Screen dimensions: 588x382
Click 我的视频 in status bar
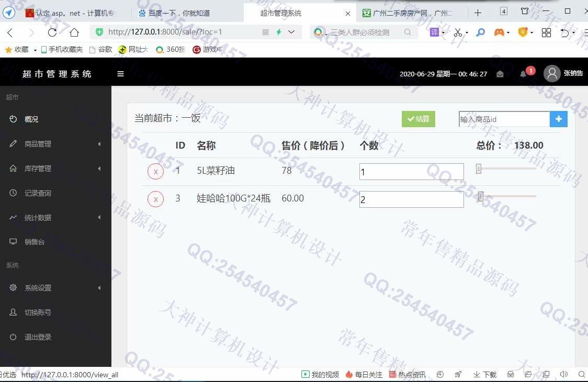320,375
